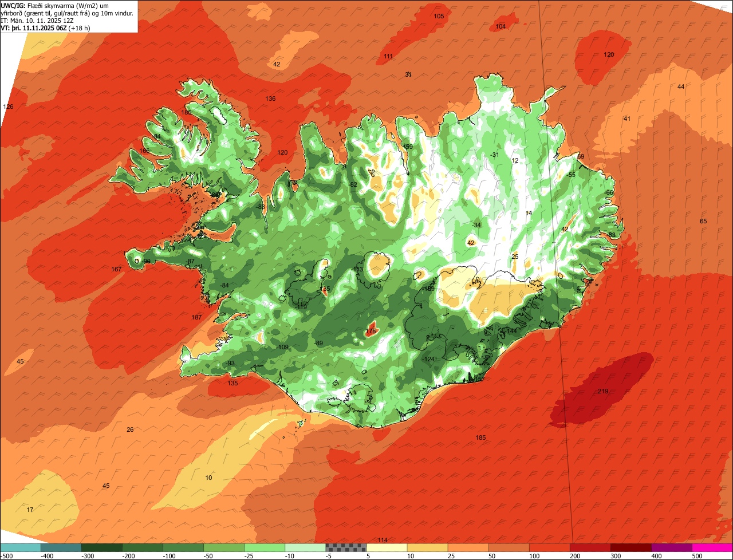Select the purple swatch between 400 and 500
Image resolution: width=733 pixels, height=560 pixels.
672,547
